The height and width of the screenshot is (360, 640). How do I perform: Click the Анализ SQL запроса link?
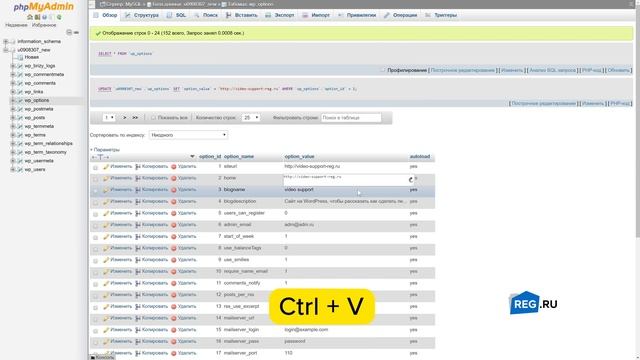click(x=552, y=70)
